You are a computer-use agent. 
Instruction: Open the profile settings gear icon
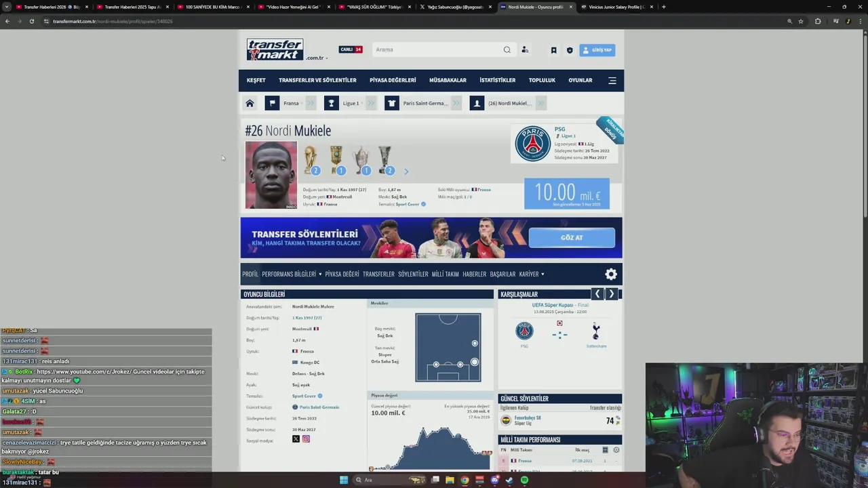point(611,274)
